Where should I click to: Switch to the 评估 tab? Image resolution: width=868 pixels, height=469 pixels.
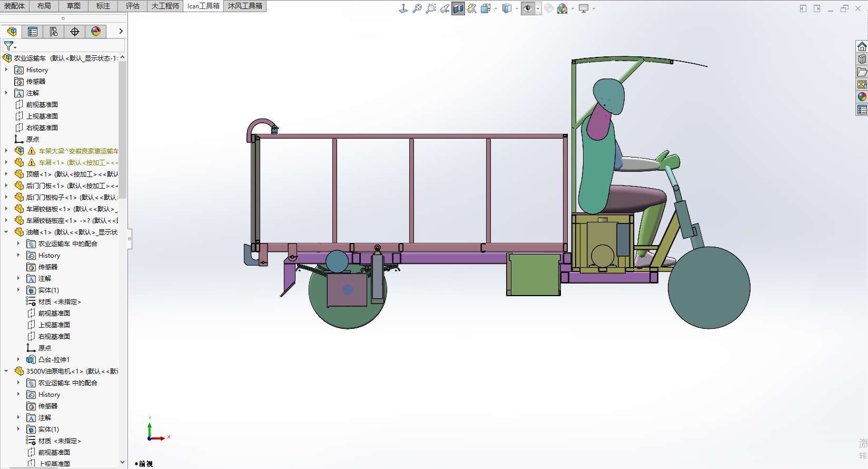[x=133, y=6]
